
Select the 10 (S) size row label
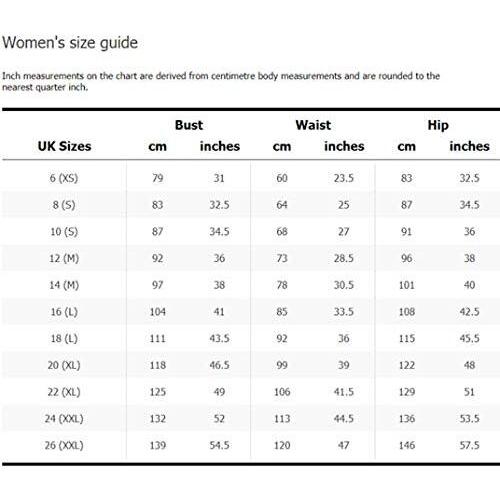(64, 231)
